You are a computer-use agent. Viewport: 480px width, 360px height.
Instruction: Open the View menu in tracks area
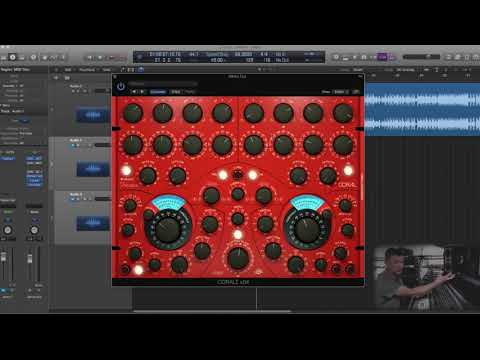point(107,70)
